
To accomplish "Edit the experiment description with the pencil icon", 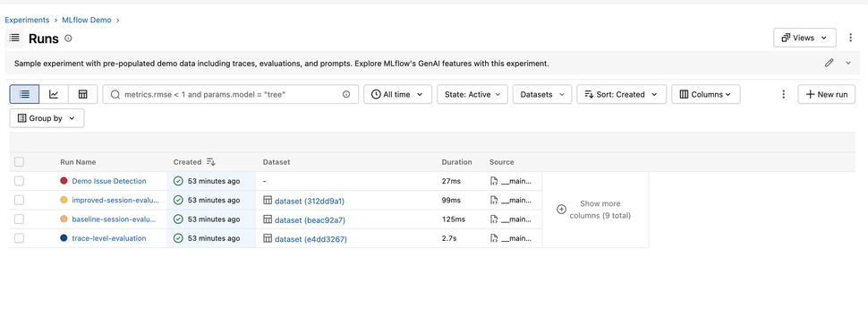I will click(829, 63).
